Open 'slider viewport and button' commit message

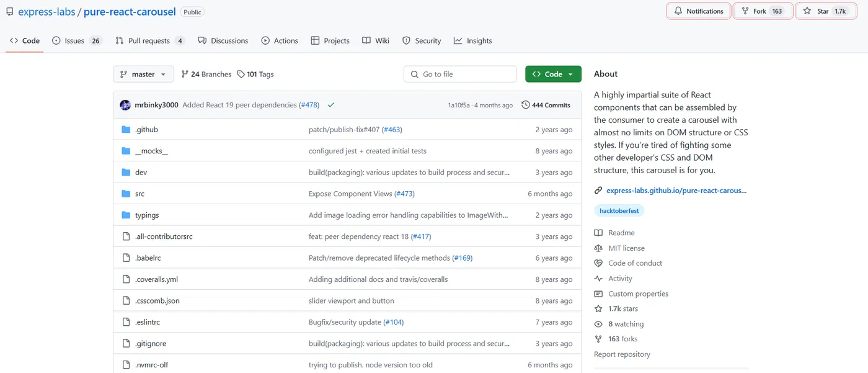point(352,301)
